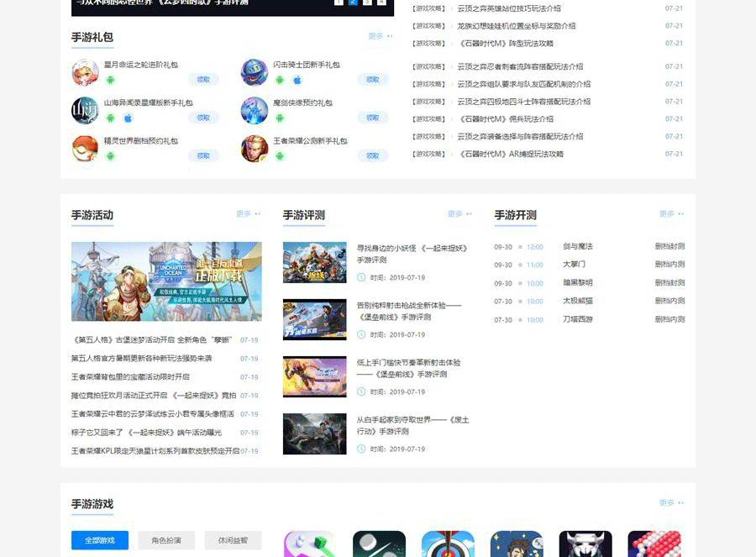This screenshot has width=756, height=557.
Task: Open article 《石器时代M》佣兵玩法介绍
Action: point(506,119)
